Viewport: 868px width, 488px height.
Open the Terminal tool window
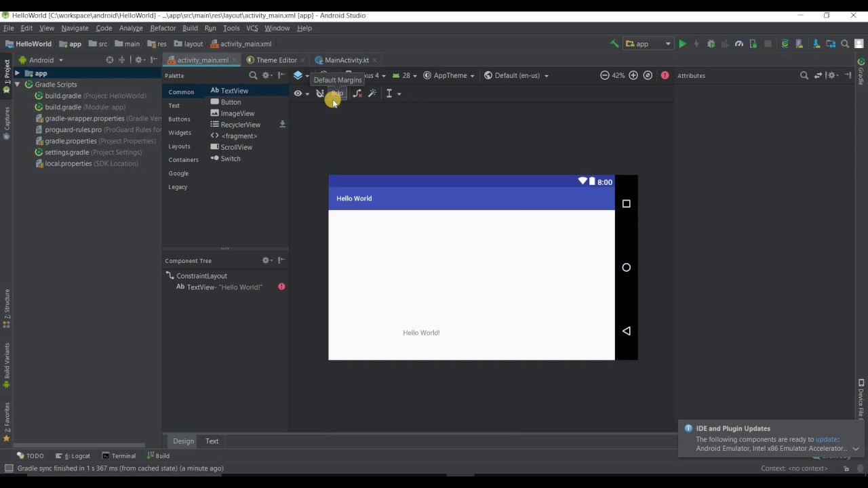click(118, 456)
